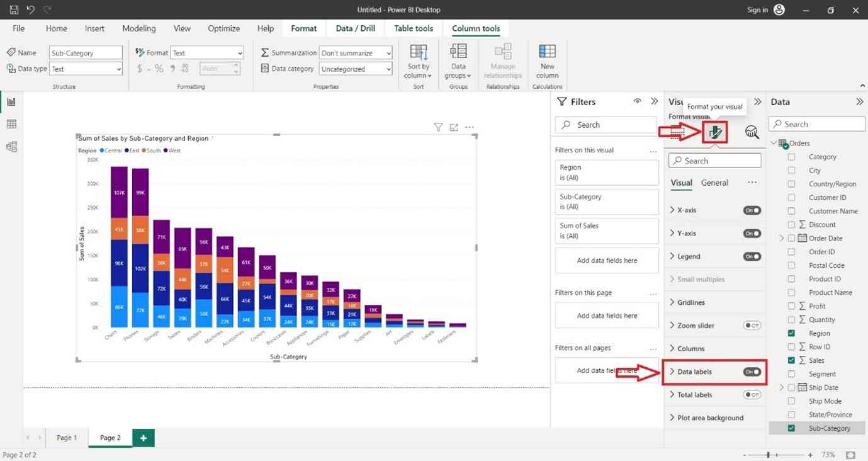
Task: Open the Summarization dropdown
Action: tap(356, 53)
